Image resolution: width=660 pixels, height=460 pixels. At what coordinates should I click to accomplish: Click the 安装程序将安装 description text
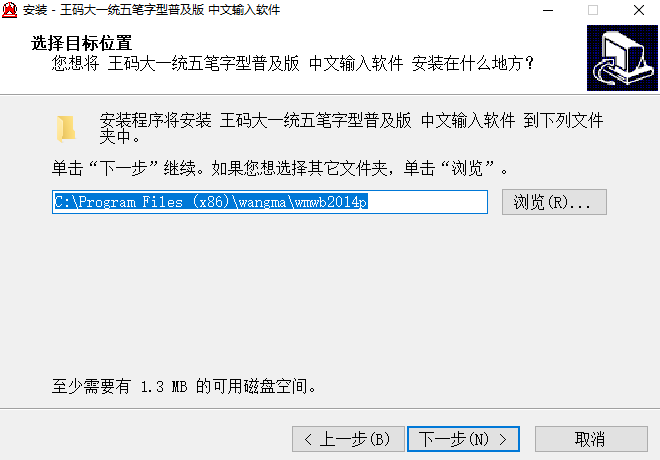point(351,128)
